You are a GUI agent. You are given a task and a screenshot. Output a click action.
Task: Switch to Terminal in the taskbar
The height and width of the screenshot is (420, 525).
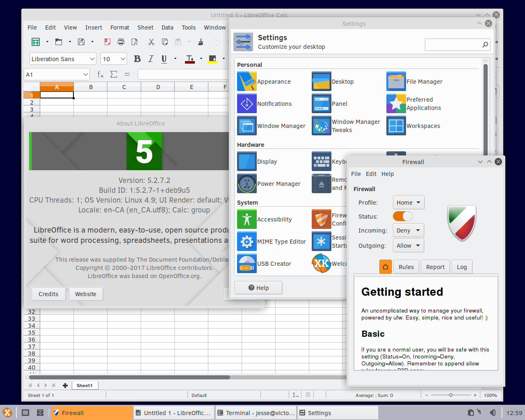click(x=256, y=413)
